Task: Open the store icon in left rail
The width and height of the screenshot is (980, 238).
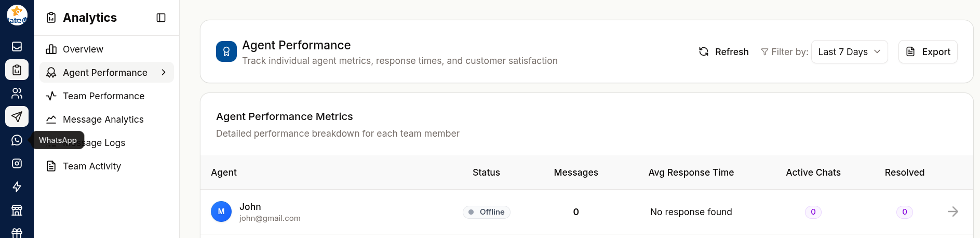Action: tap(17, 210)
